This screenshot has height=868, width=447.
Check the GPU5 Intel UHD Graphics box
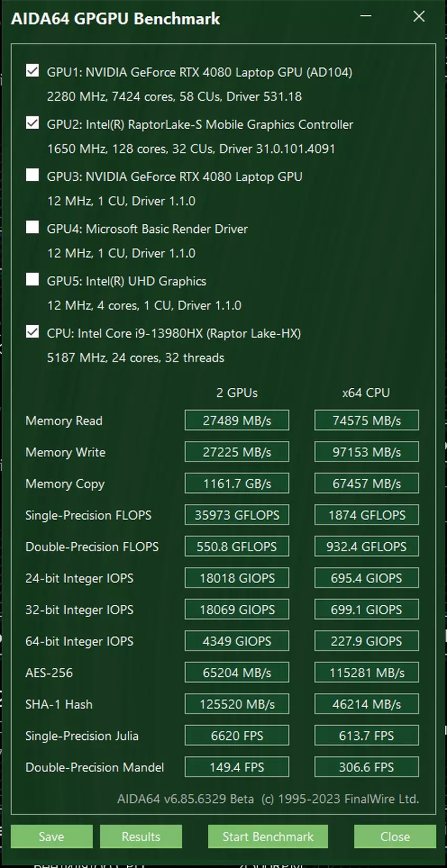coord(33,280)
